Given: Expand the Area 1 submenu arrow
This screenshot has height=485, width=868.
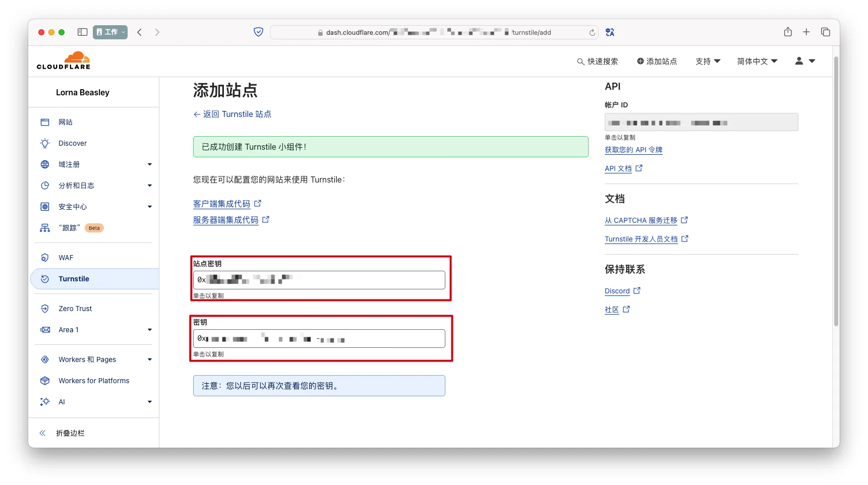Looking at the screenshot, I should pos(150,330).
